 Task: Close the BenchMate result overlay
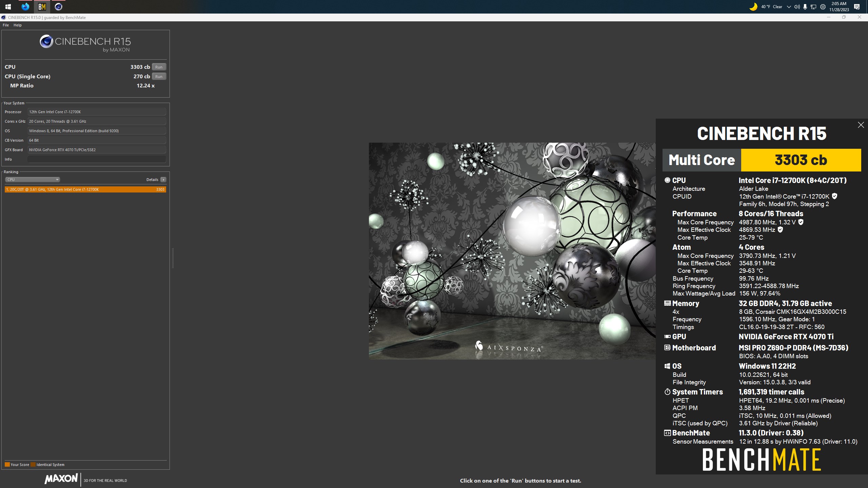point(861,125)
